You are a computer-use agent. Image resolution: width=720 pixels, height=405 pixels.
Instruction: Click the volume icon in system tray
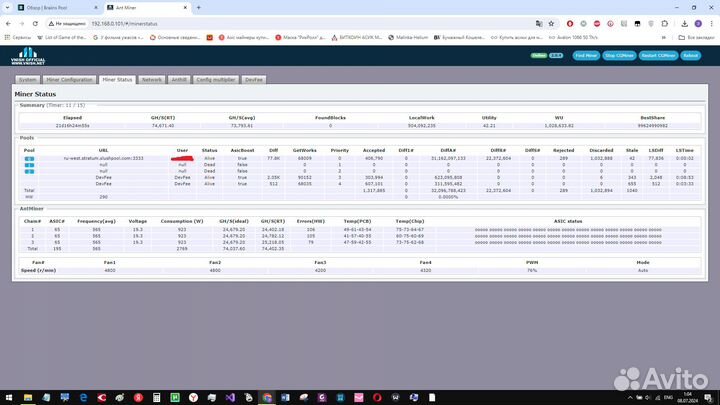648,398
